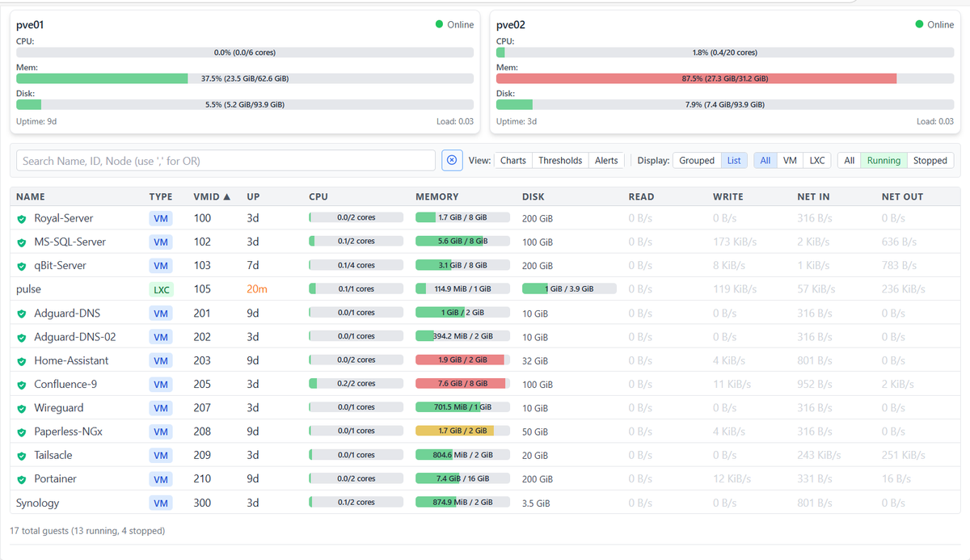Click the VM type badge for Royal-Server
Image resolution: width=970 pixels, height=560 pixels.
(x=161, y=218)
